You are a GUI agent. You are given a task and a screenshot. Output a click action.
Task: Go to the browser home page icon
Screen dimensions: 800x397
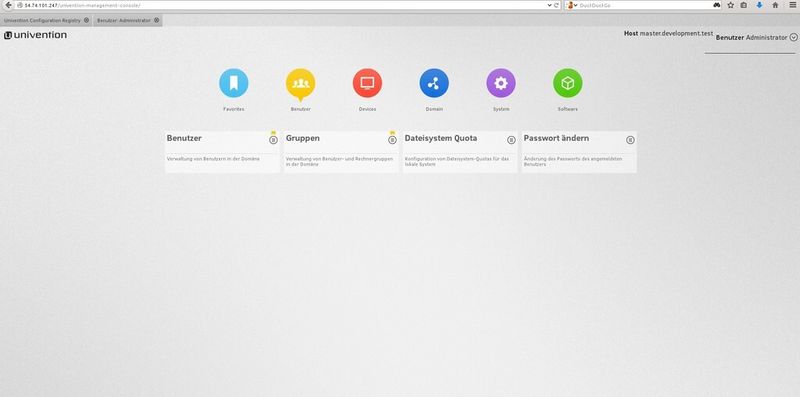coord(776,5)
